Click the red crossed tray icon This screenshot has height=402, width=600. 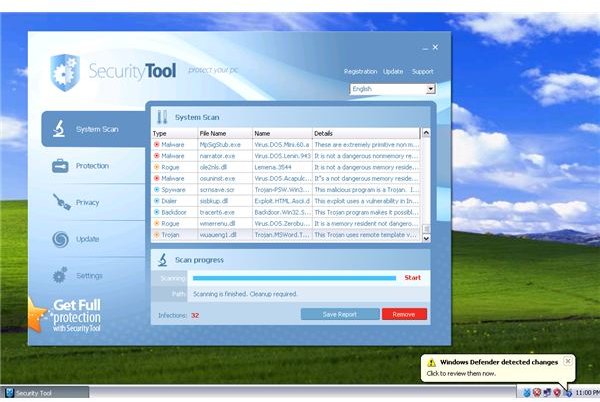coord(537,393)
